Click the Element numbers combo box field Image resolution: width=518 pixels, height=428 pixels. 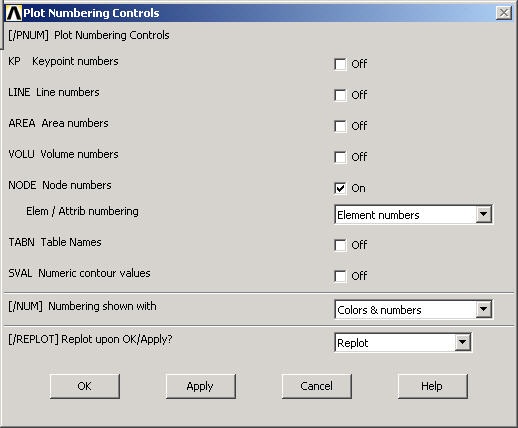pos(413,214)
